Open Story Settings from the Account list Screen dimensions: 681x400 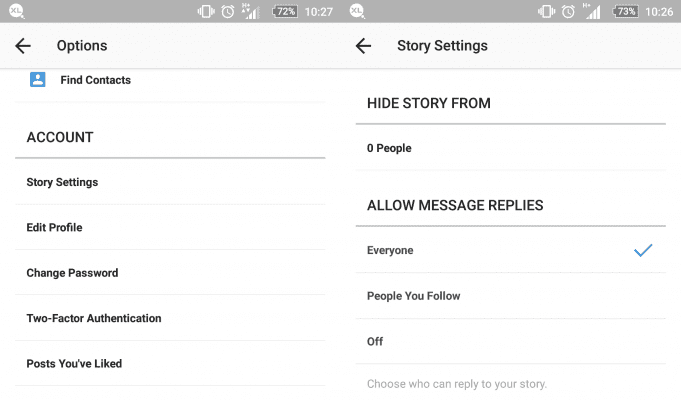point(170,182)
